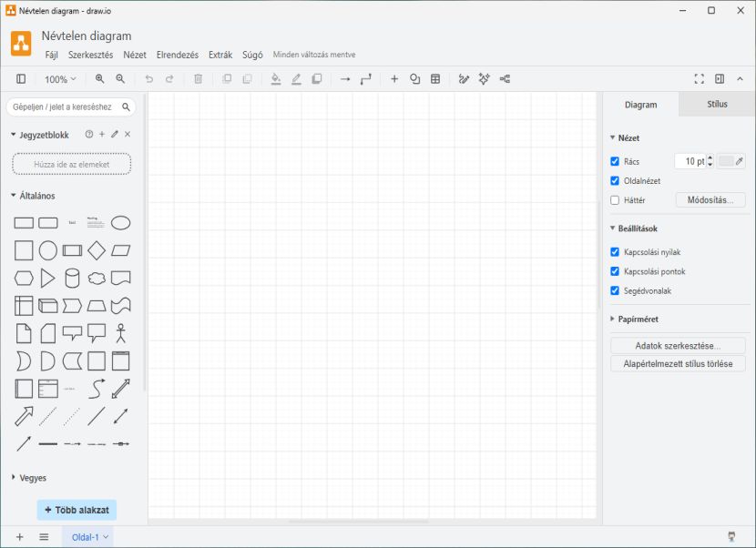The image size is (756, 548).
Task: Click the send to back icon
Action: click(248, 78)
